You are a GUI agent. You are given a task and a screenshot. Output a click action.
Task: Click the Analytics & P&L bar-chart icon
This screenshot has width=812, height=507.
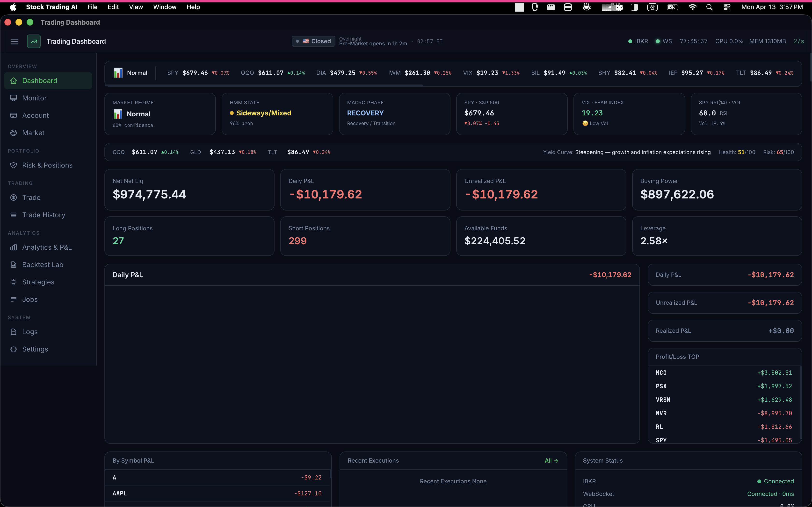click(x=14, y=247)
